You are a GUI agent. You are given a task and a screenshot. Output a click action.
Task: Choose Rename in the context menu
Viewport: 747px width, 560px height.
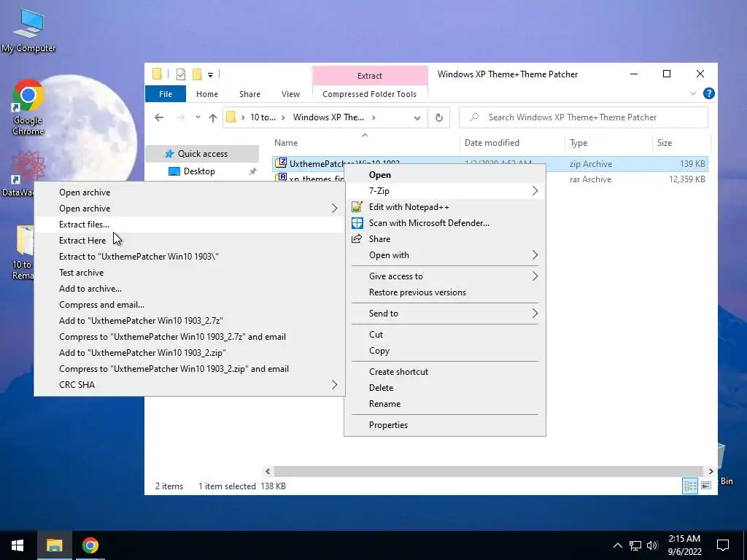point(444,404)
